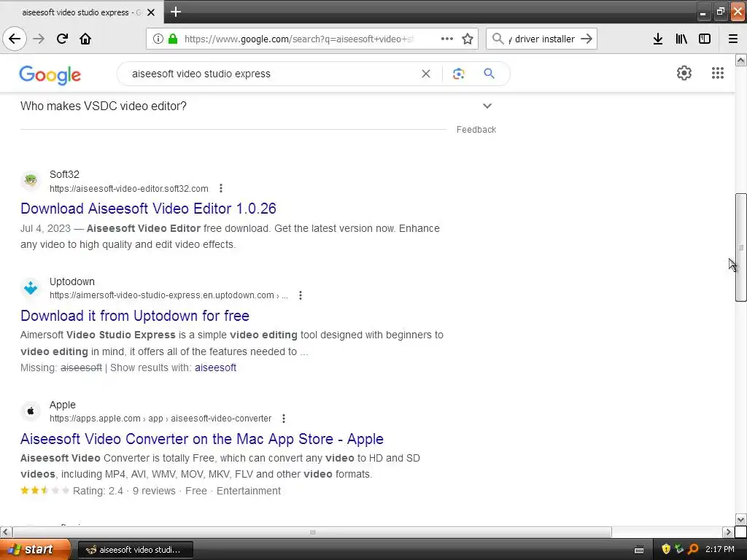Open Download Aiseesoft Video Editor 1.0.26 link
The width and height of the screenshot is (747, 560).
coord(148,209)
